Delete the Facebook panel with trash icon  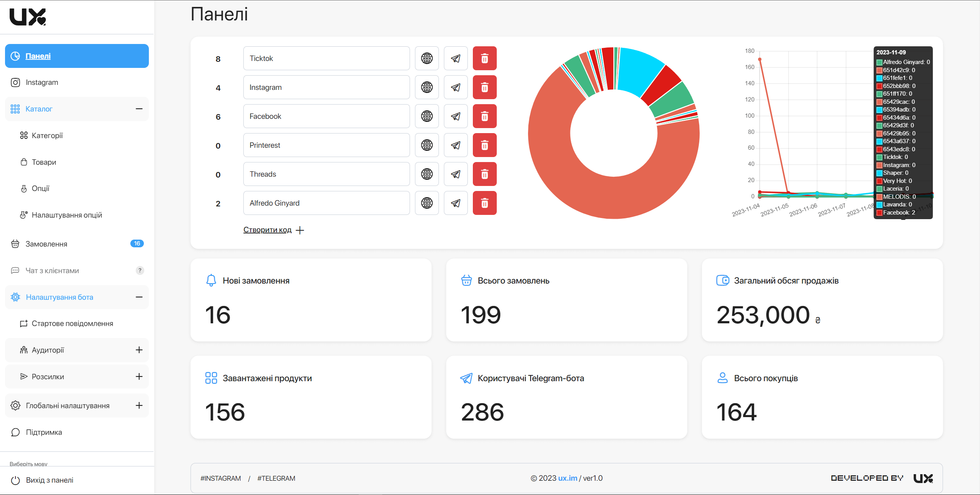[484, 116]
